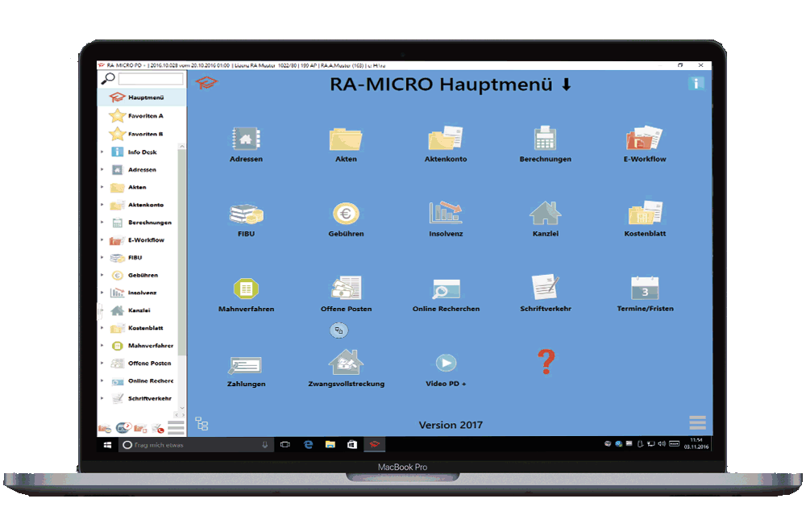Open the Insolvenz chart icon

click(x=445, y=213)
